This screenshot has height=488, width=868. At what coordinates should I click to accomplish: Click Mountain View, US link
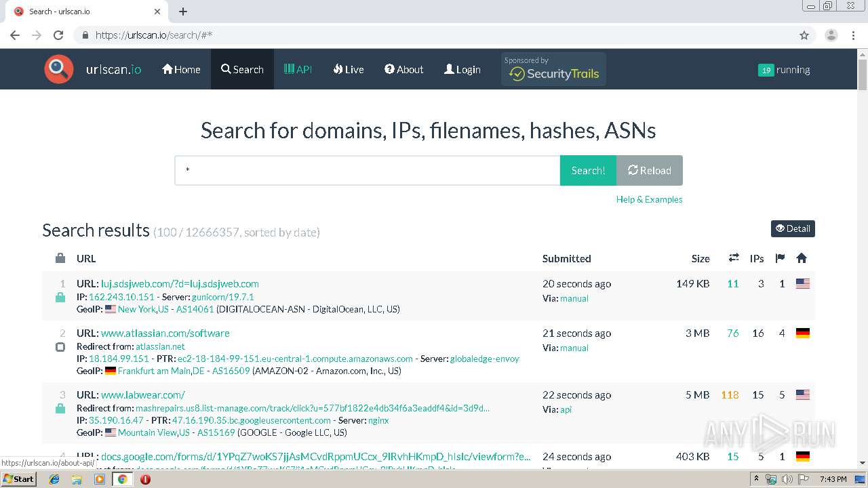(x=154, y=432)
